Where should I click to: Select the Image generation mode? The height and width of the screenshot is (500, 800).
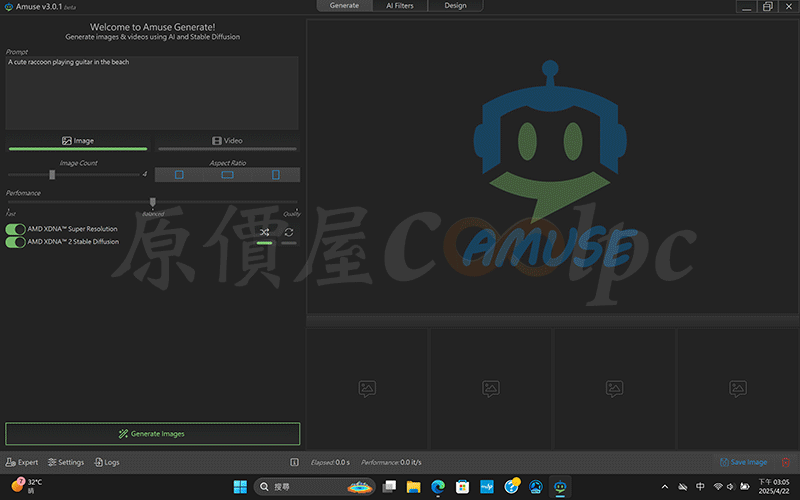(78, 141)
